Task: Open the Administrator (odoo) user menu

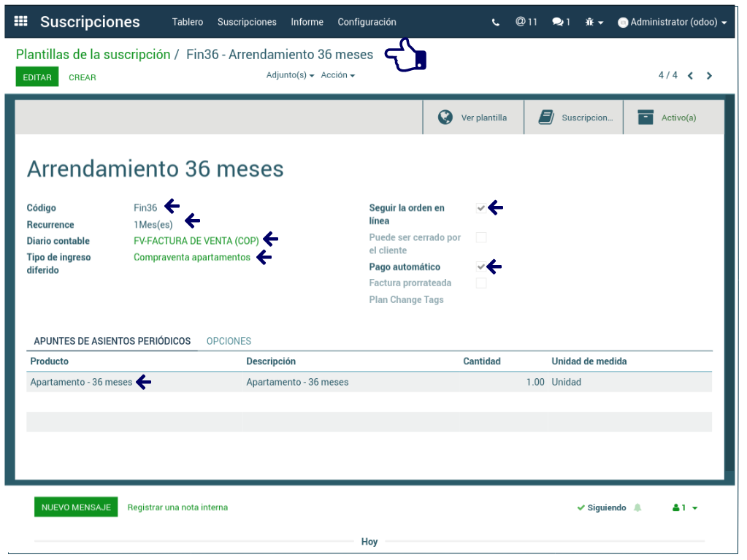Action: pos(673,23)
